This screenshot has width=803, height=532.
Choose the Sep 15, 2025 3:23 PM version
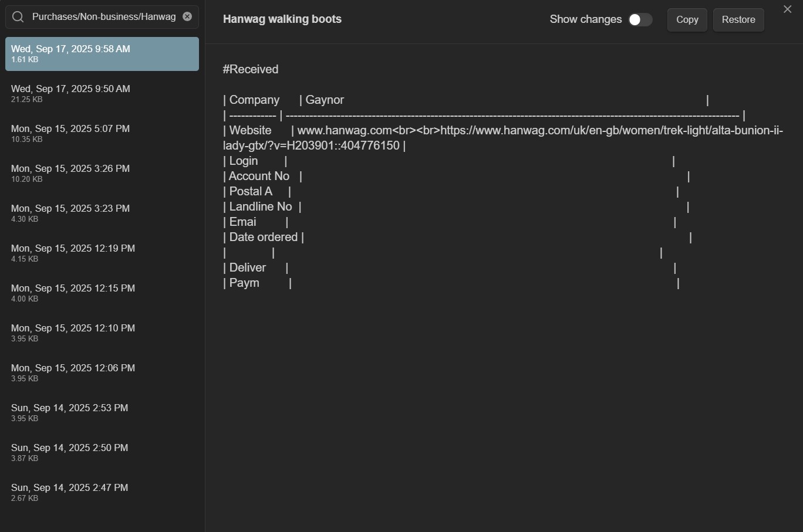click(102, 214)
